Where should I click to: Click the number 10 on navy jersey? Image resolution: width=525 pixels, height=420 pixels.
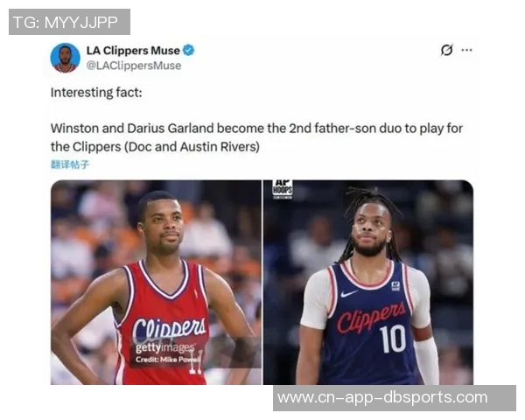393,339
